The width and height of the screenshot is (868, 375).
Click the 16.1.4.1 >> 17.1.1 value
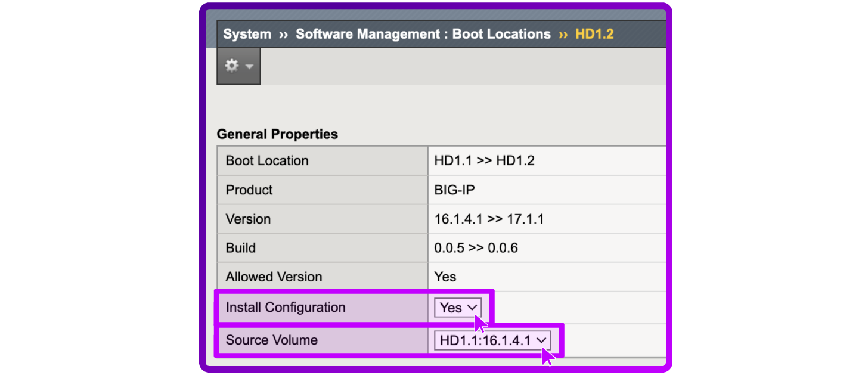(489, 219)
